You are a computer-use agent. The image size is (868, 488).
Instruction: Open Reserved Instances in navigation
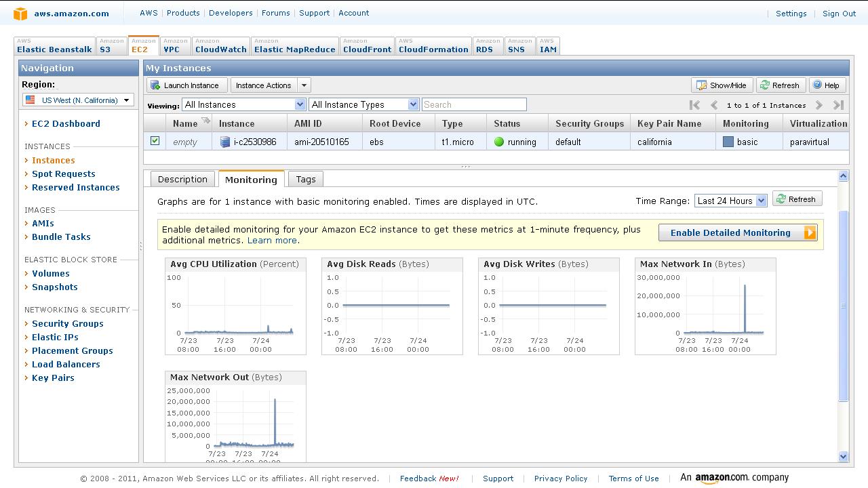click(x=76, y=187)
